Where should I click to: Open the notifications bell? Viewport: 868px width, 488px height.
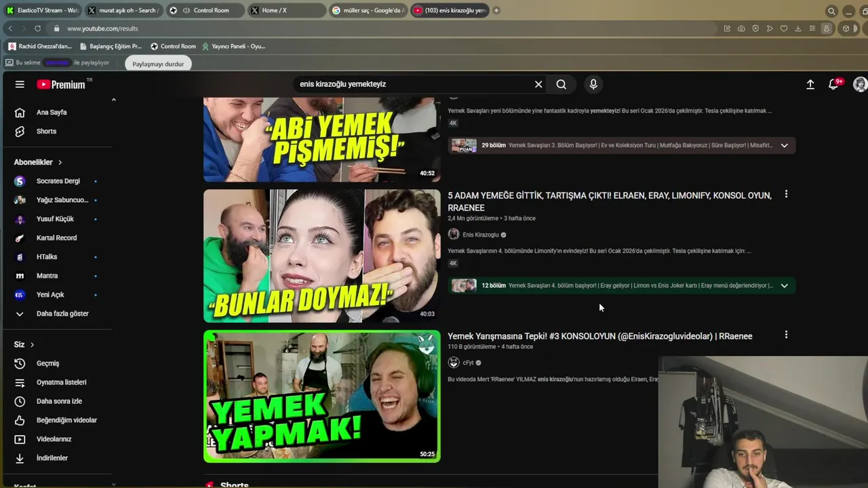click(833, 84)
